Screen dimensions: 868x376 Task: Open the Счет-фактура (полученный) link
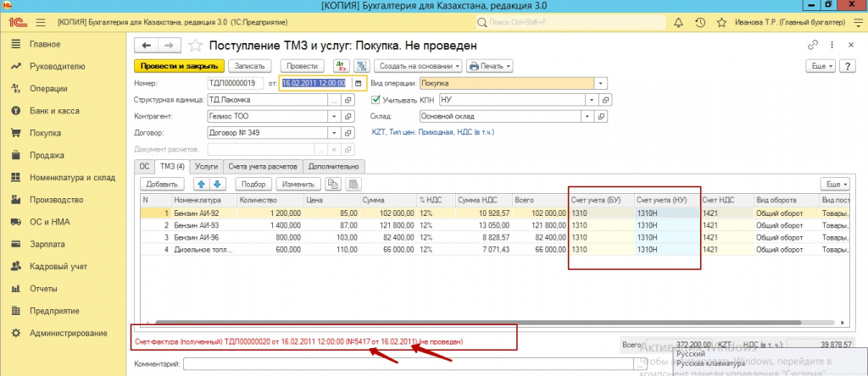pyautogui.click(x=299, y=342)
